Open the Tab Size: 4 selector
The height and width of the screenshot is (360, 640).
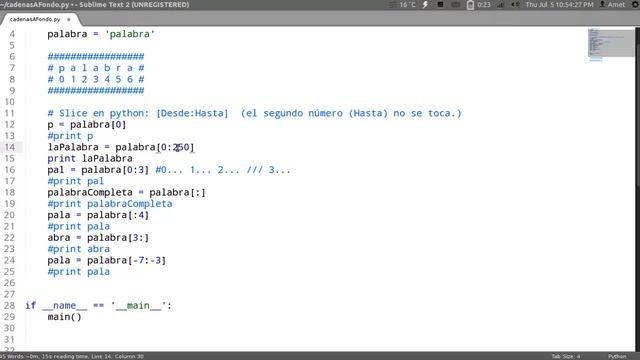566,356
